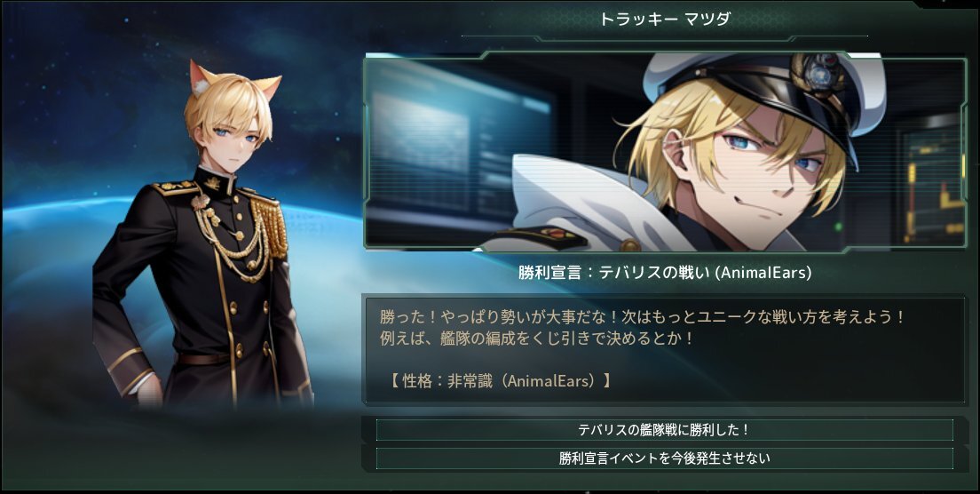Click the standing cat-eared officer portrait
This screenshot has width=980, height=494.
coord(203,235)
